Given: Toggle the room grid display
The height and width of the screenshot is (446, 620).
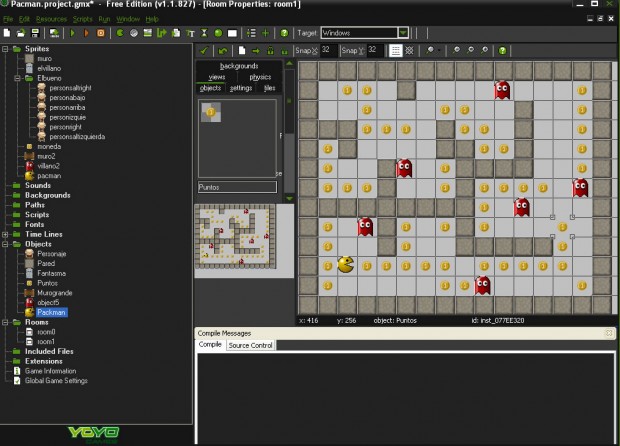Looking at the screenshot, I should pos(395,51).
